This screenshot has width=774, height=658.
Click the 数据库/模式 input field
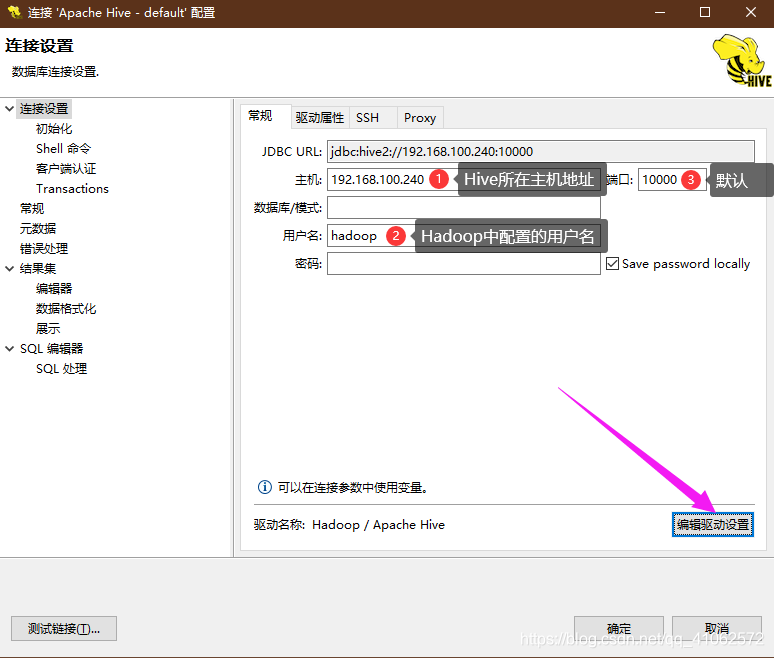464,208
